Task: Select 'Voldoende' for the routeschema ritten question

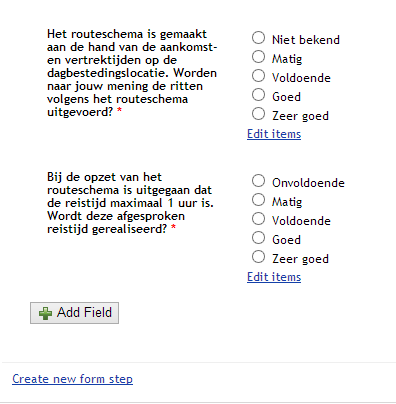Action: coord(258,76)
